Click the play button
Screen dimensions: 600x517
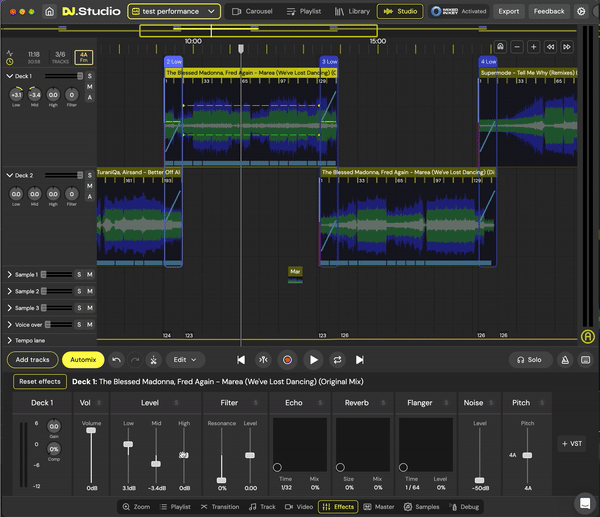pos(314,359)
